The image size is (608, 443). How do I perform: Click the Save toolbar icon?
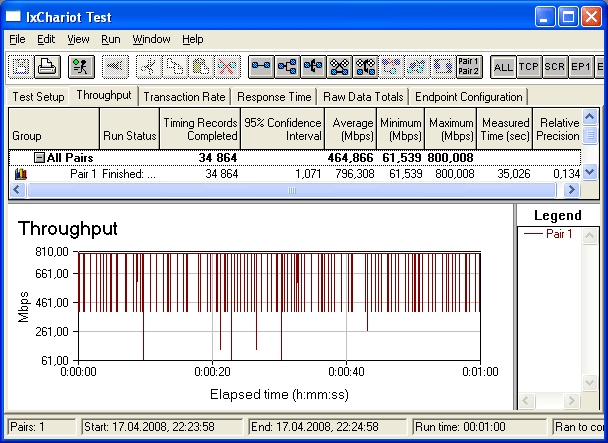point(21,67)
